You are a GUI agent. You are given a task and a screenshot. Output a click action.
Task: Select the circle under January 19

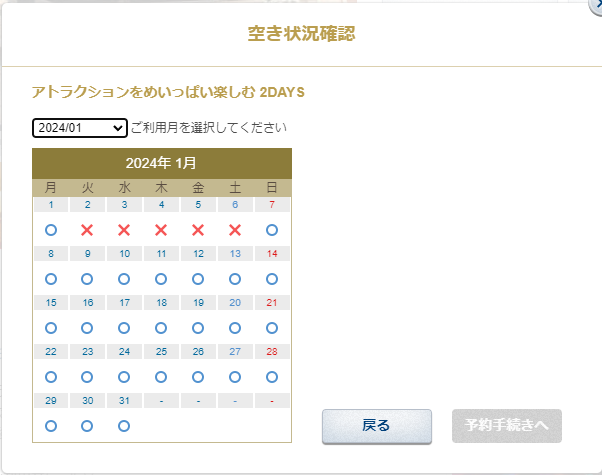198,328
